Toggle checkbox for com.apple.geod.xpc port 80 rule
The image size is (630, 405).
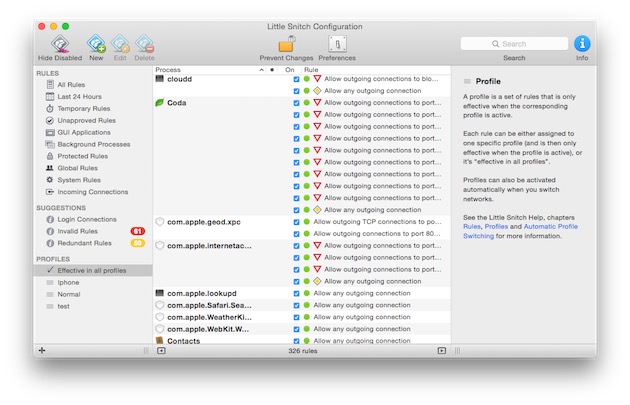click(296, 234)
